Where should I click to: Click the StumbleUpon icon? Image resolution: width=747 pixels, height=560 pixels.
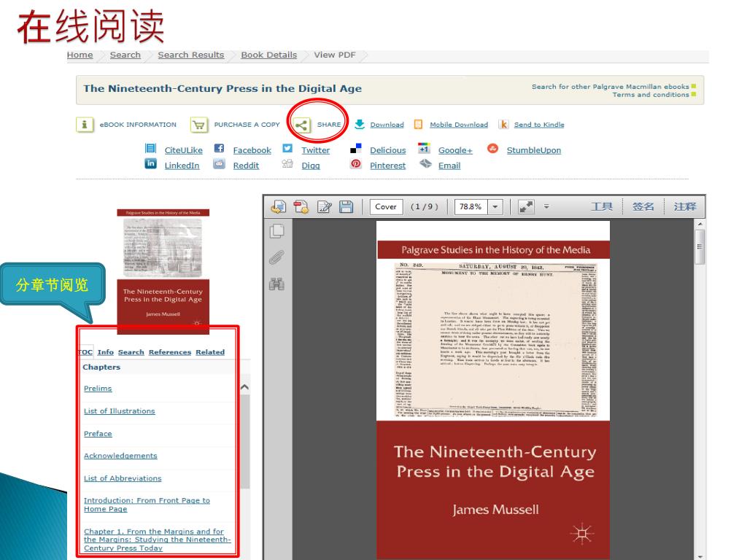tap(492, 149)
